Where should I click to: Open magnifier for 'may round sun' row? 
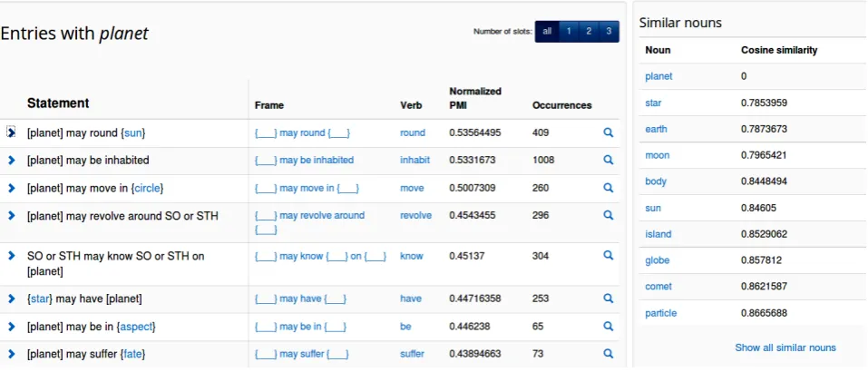pyautogui.click(x=608, y=132)
